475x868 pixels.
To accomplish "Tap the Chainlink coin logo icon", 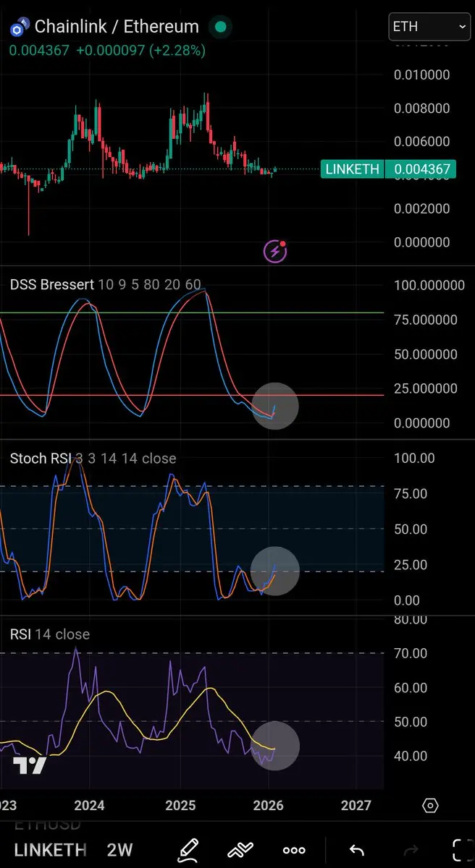I will pyautogui.click(x=18, y=28).
